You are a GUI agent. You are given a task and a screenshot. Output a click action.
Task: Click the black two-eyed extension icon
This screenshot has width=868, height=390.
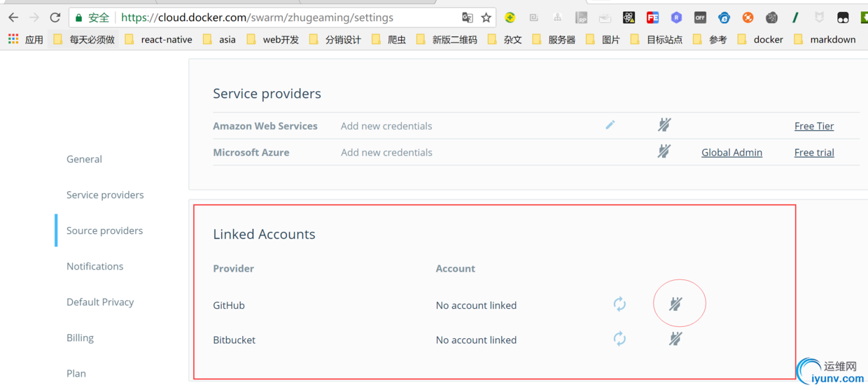pyautogui.click(x=843, y=18)
